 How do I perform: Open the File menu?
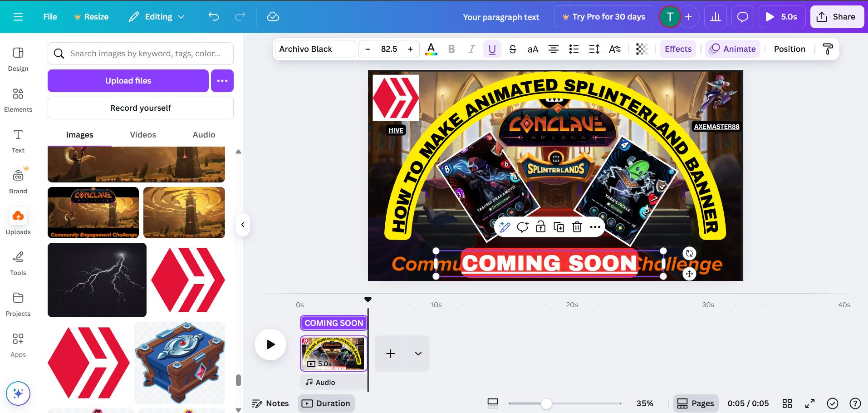click(50, 17)
